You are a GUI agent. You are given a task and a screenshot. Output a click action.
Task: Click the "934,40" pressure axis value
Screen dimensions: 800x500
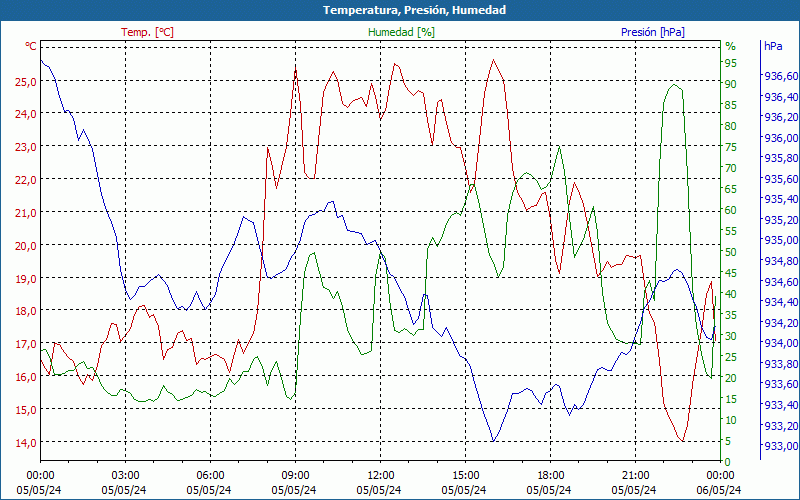point(781,302)
